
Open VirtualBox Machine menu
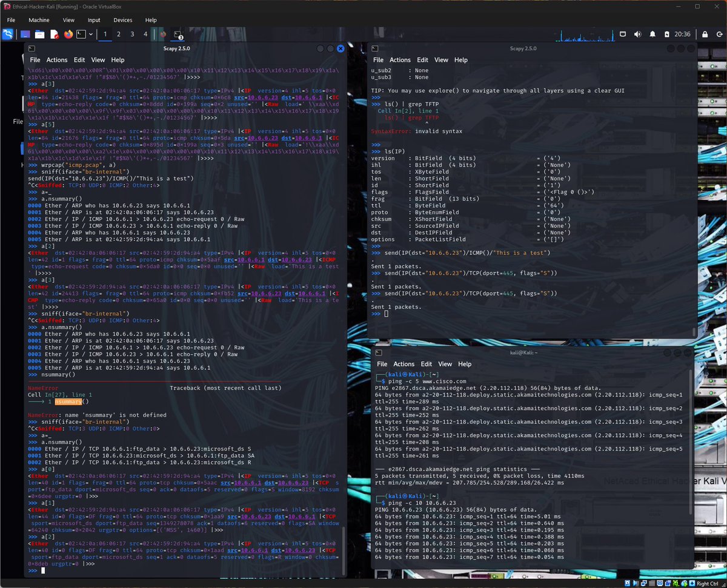pos(39,20)
